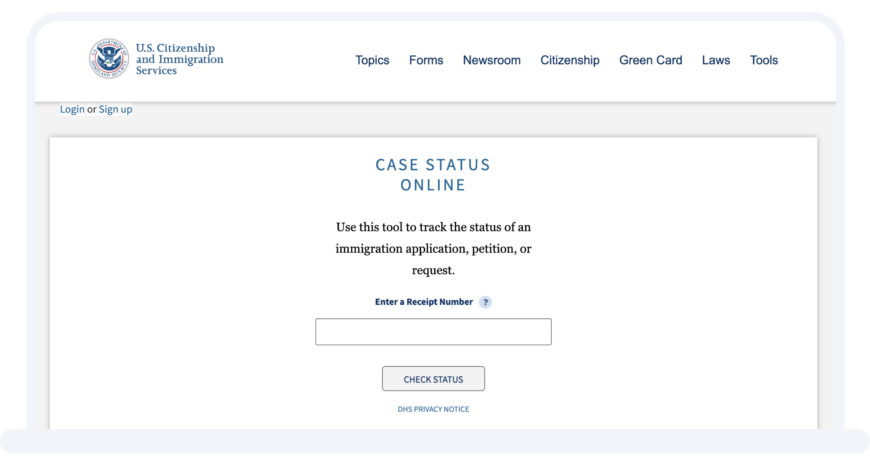The width and height of the screenshot is (870, 457).
Task: Click the U.S. Citizenship and Immigration Services title
Action: [179, 59]
